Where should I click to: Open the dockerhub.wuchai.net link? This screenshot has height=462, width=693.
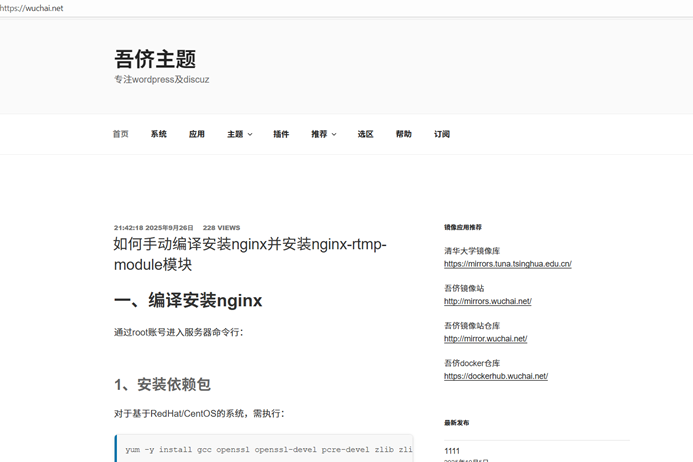click(x=495, y=376)
